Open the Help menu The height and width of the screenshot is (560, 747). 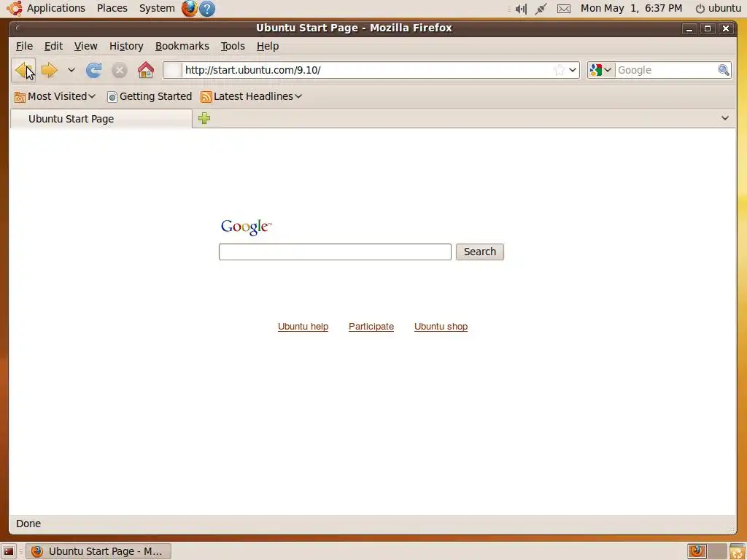[x=268, y=46]
